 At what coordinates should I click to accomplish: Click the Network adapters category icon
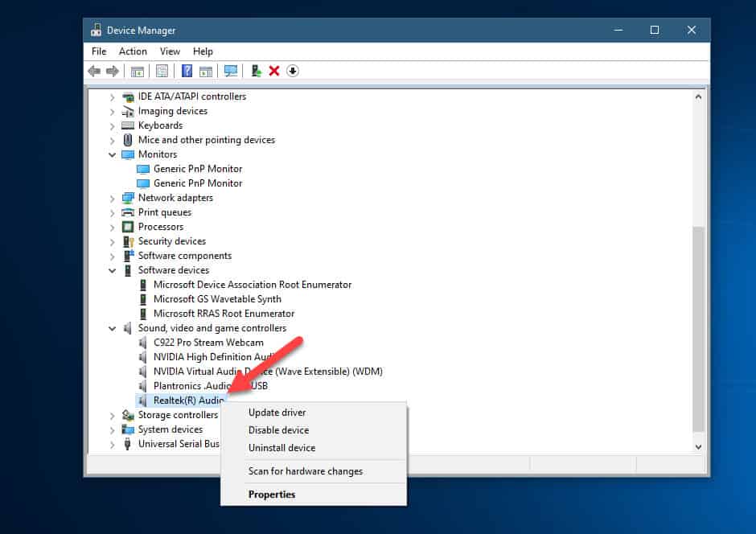coord(128,198)
